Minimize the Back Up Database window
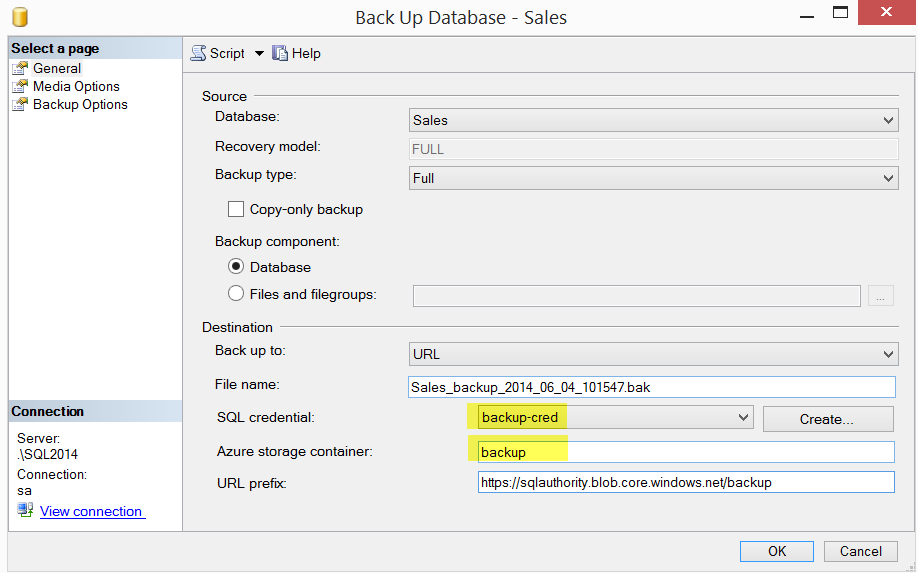The image size is (918, 573). pyautogui.click(x=807, y=14)
